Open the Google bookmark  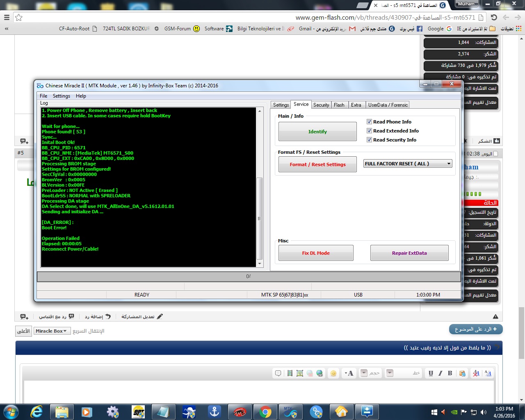[x=440, y=29]
